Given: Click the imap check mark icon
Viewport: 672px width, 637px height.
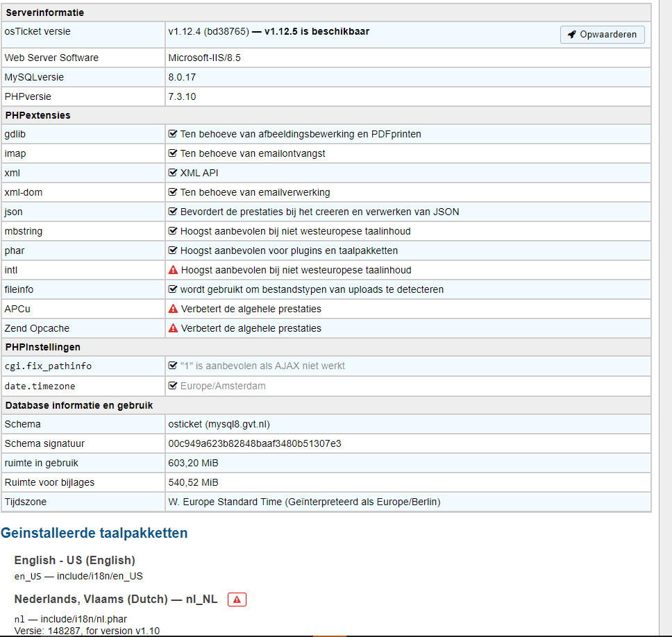Looking at the screenshot, I should pos(173,153).
